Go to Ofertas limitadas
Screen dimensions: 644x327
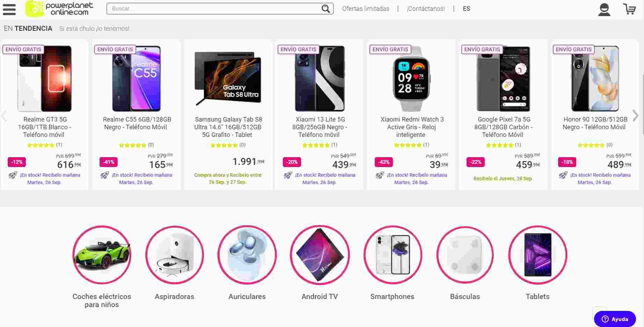click(365, 9)
